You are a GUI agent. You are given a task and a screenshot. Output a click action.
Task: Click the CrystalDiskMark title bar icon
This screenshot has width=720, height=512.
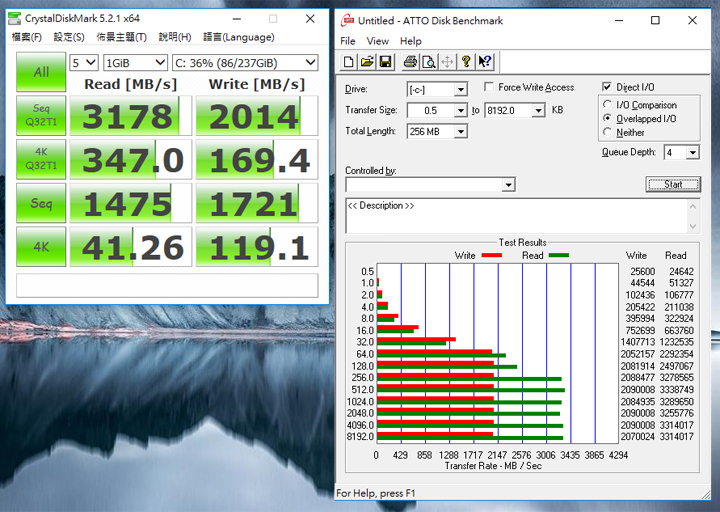(15, 18)
